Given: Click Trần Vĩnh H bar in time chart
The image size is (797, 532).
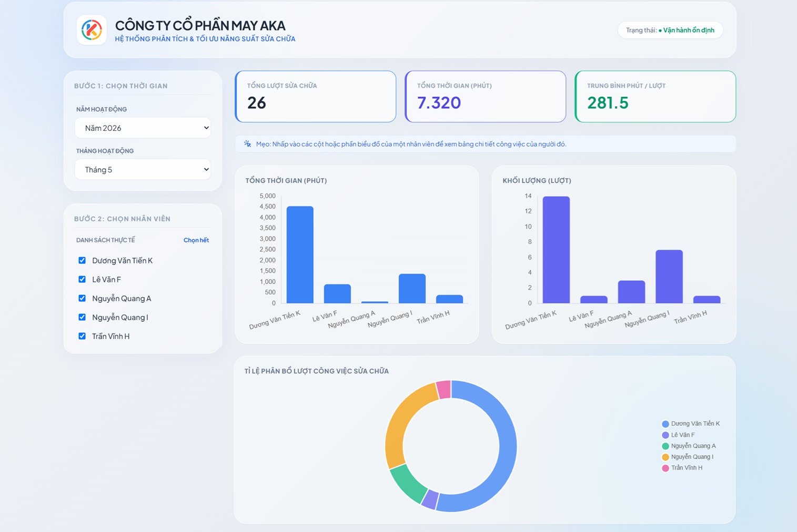Looking at the screenshot, I should [x=449, y=299].
